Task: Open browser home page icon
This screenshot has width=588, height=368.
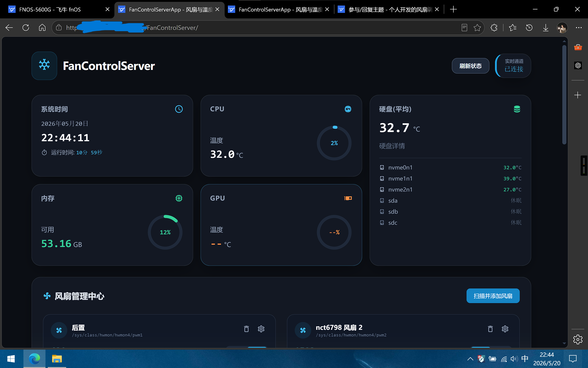Action: point(42,28)
